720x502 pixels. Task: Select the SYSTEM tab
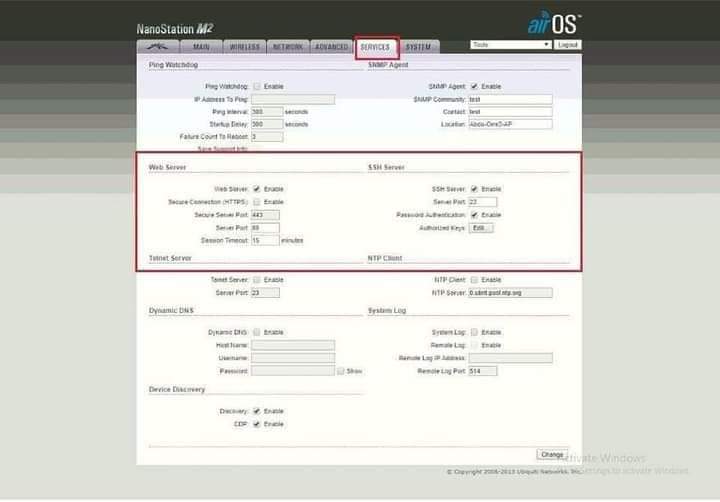[420, 47]
